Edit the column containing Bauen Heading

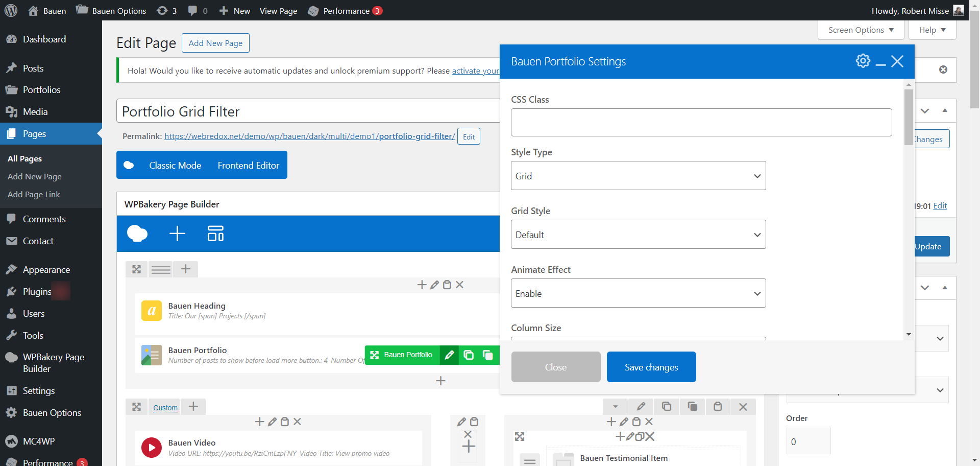[434, 285]
